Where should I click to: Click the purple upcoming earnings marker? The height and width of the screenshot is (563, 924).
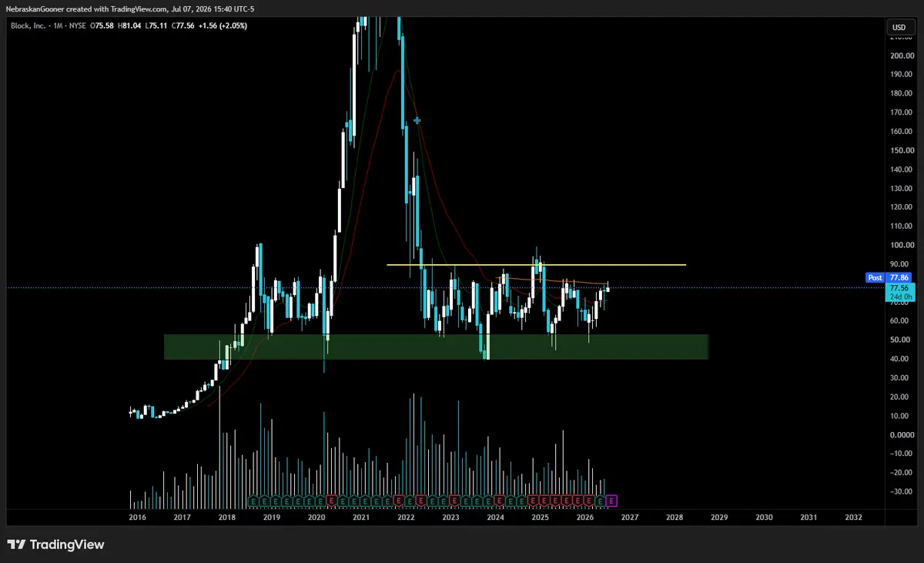(x=611, y=501)
